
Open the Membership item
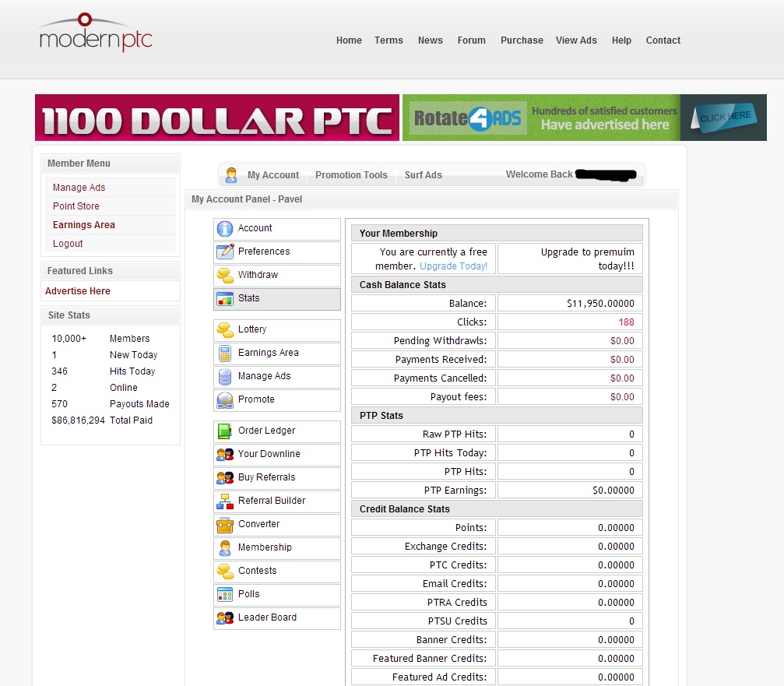tap(277, 548)
